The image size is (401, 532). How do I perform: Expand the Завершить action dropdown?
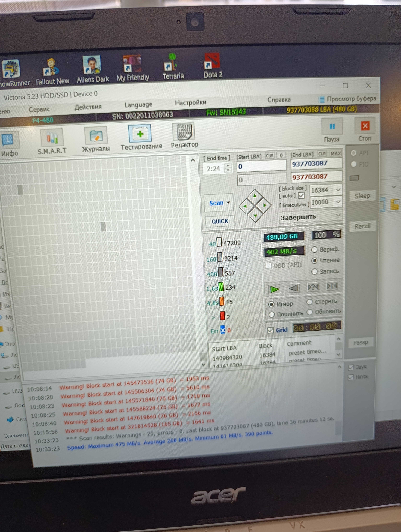pyautogui.click(x=338, y=215)
